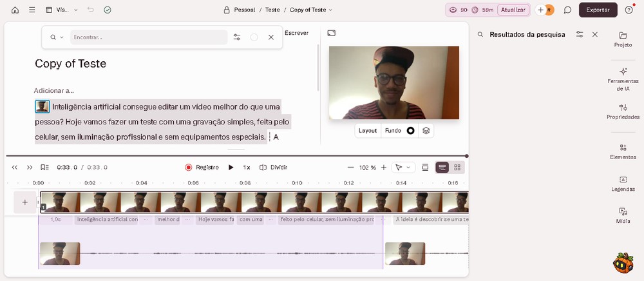Image resolution: width=644 pixels, height=281 pixels.
Task: Open Ferramentas de IA panel
Action: tap(623, 79)
